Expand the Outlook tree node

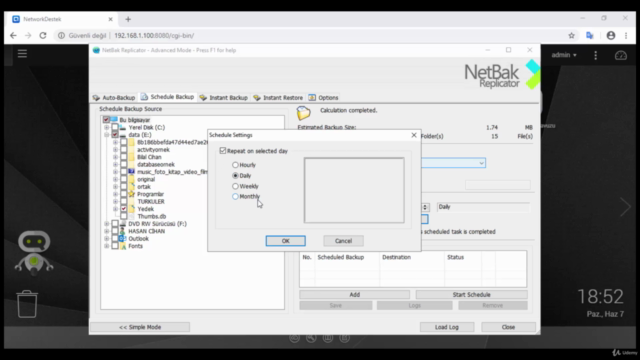[x=107, y=238]
